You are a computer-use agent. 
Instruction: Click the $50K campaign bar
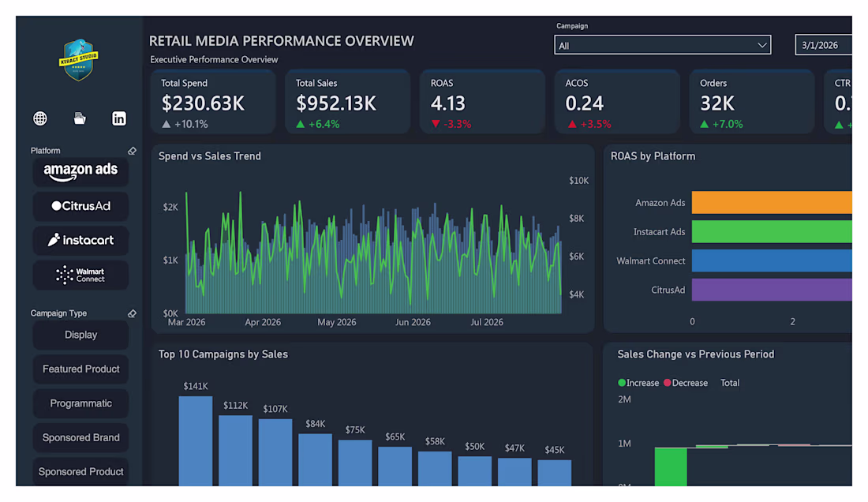coord(474,471)
